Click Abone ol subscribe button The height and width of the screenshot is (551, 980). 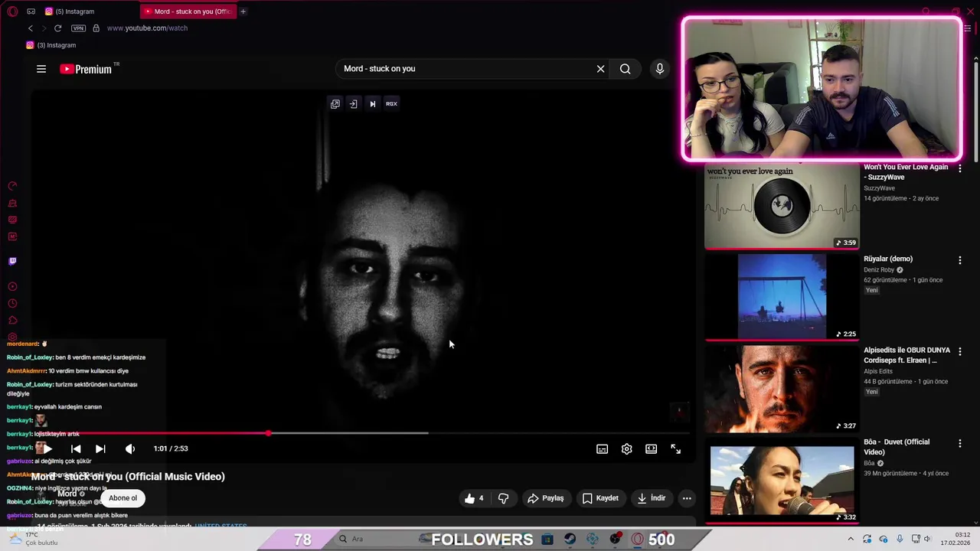tap(122, 498)
